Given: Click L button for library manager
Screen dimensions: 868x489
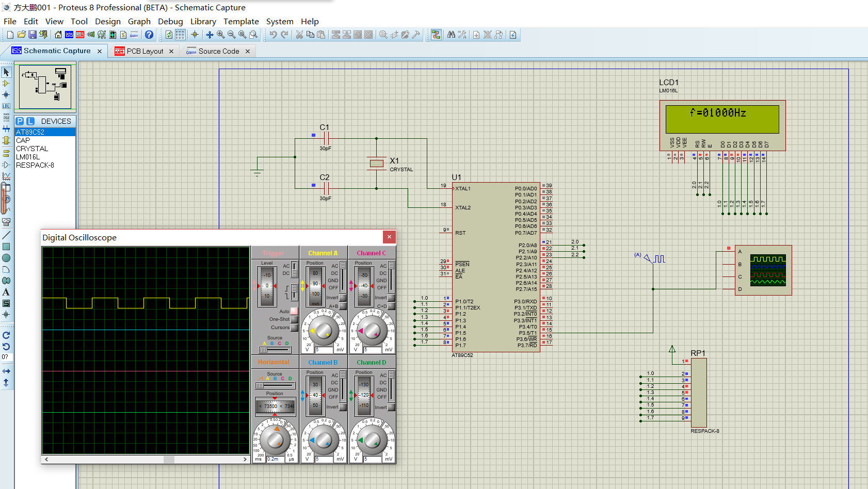Looking at the screenshot, I should point(30,121).
